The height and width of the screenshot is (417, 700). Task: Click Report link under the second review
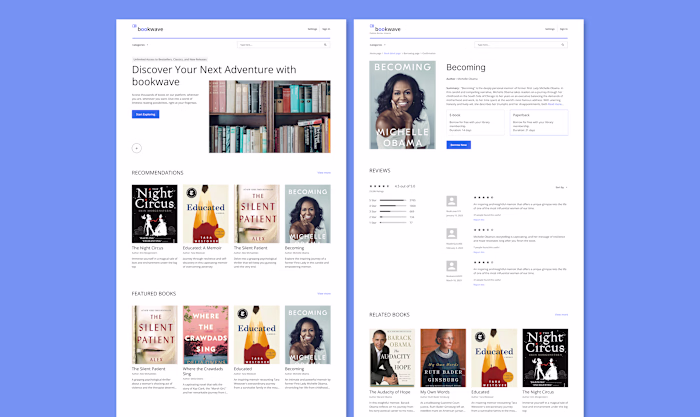479,252
